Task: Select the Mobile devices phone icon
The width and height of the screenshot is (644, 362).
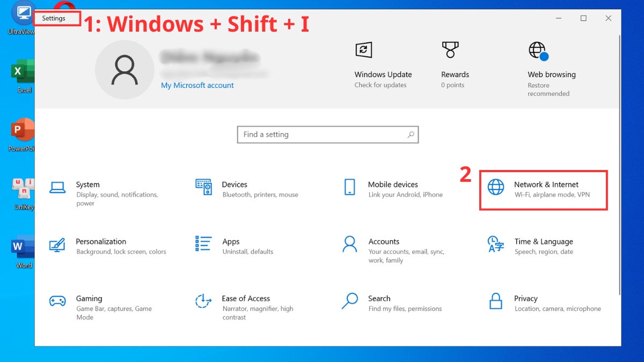Action: tap(349, 187)
